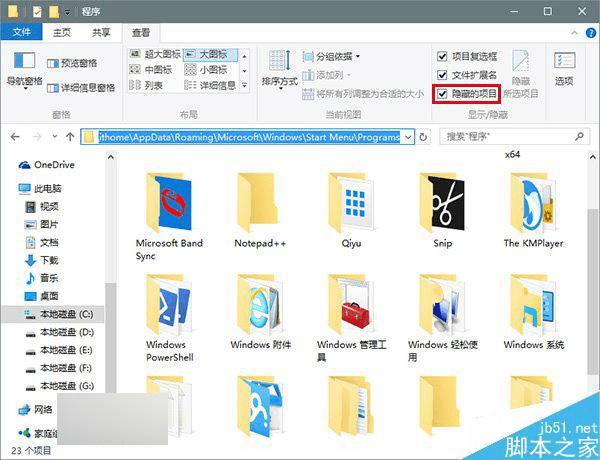The image size is (600, 460).
Task: Click 隐藏所选项目 hide selected items
Action: (x=521, y=74)
